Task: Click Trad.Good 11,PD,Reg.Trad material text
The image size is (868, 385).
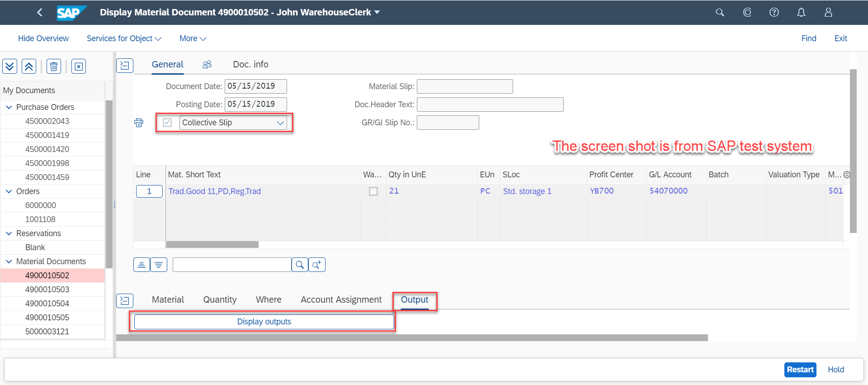Action: tap(215, 191)
